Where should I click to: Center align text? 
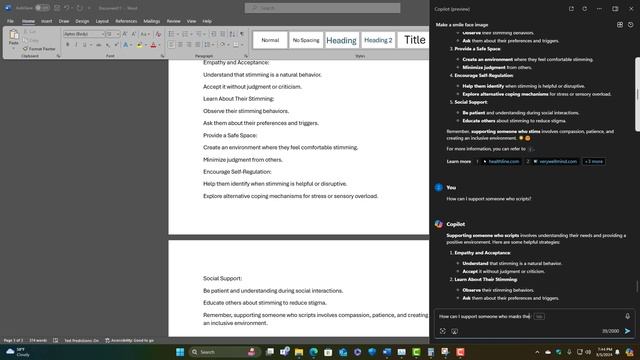click(180, 45)
